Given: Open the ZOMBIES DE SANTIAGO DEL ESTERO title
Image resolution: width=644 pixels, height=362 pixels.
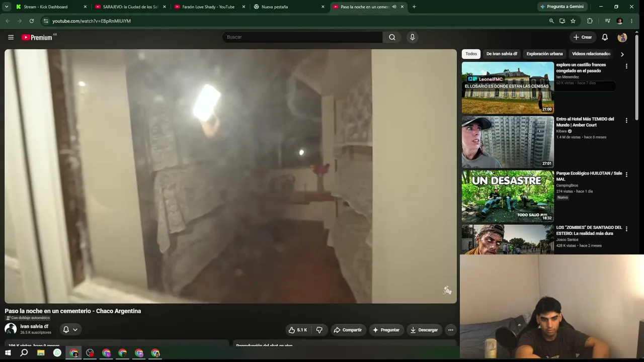Looking at the screenshot, I should (x=589, y=230).
